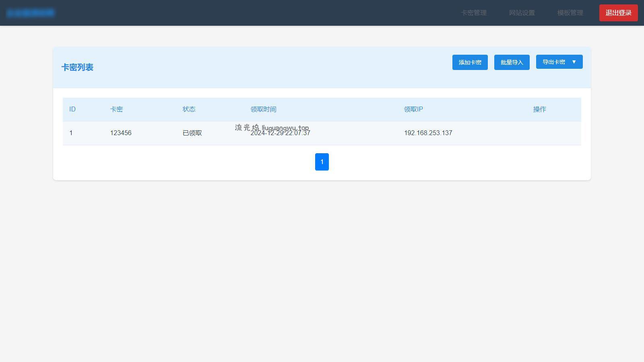Click the 卡密列表 panel title
644x362 pixels.
(x=77, y=68)
